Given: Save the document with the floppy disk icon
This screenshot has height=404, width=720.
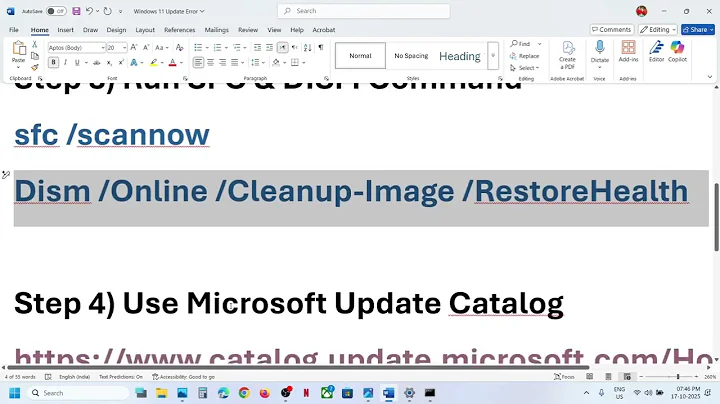Looking at the screenshot, I should point(76,11).
